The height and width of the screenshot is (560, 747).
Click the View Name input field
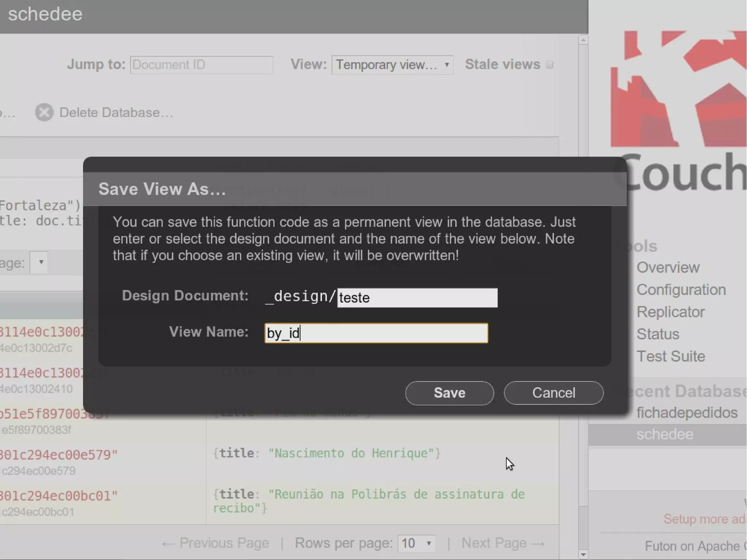pyautogui.click(x=376, y=333)
